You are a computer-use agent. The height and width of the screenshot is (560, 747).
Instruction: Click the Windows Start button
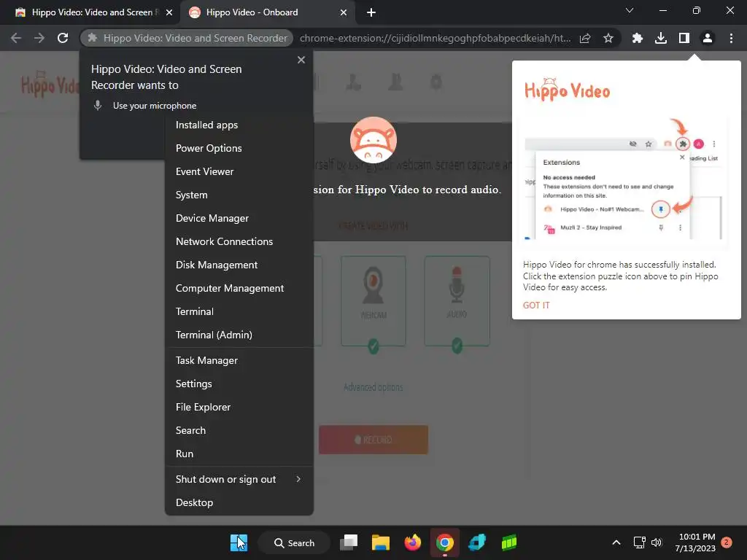(239, 542)
